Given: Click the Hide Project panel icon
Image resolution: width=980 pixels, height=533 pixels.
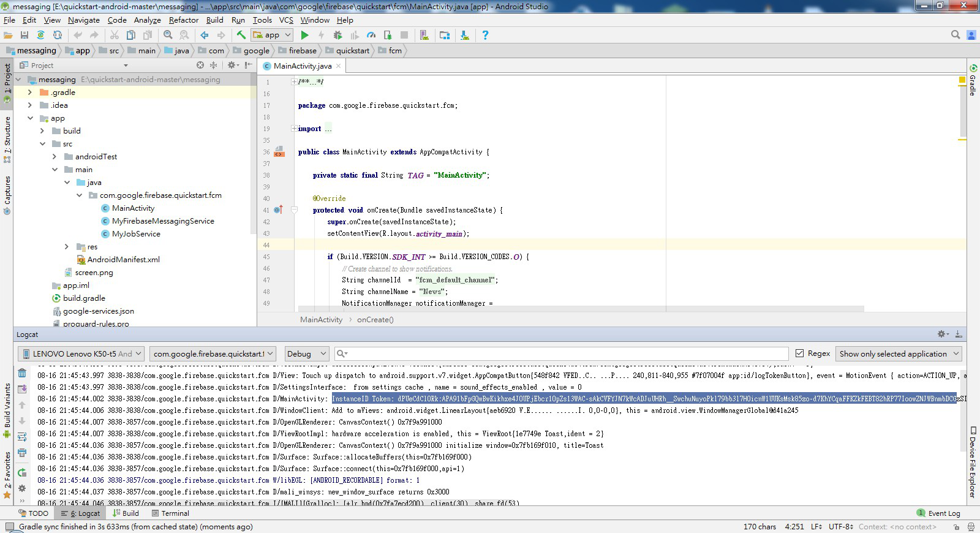Looking at the screenshot, I should pos(249,65).
